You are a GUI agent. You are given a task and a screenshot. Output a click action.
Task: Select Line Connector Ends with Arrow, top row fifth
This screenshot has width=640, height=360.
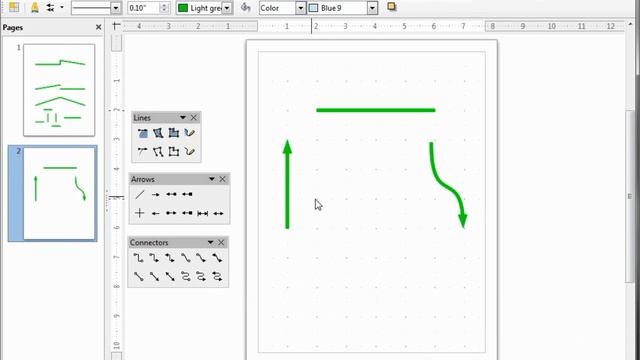[x=201, y=258]
